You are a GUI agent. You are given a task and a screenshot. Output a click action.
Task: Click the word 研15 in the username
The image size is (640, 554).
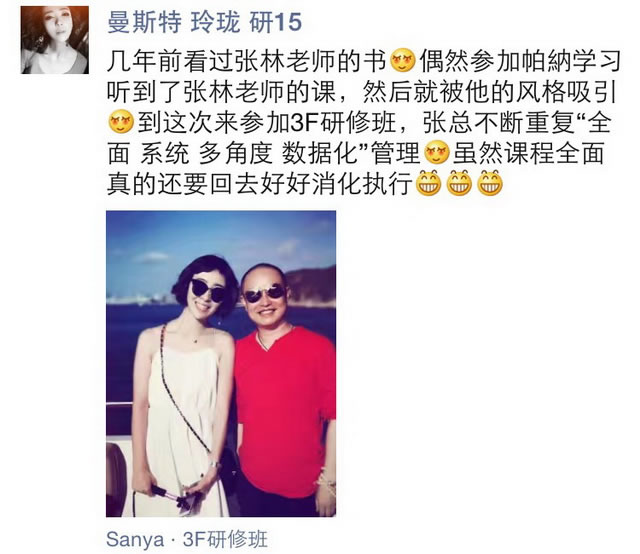tap(276, 22)
